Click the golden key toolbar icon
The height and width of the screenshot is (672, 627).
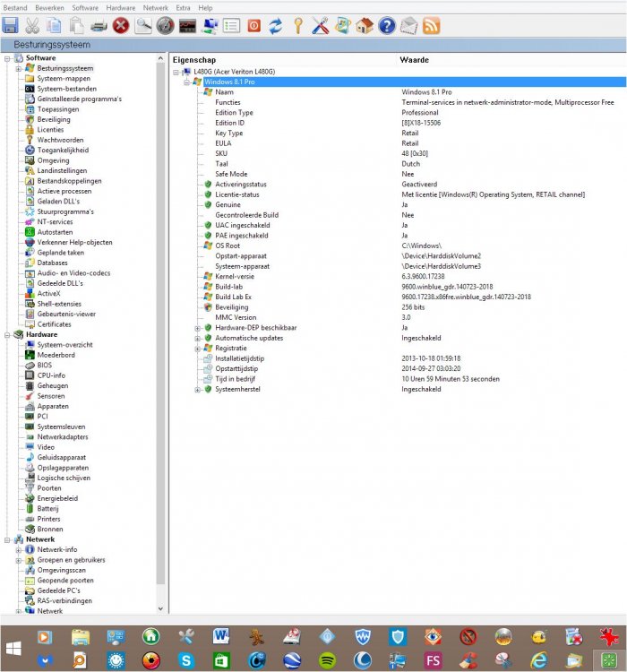tap(298, 25)
